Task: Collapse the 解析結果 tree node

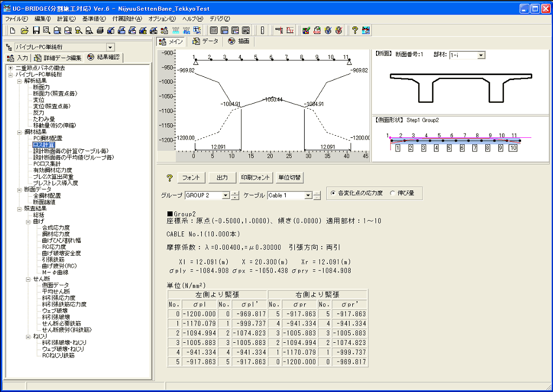Action: pos(19,81)
